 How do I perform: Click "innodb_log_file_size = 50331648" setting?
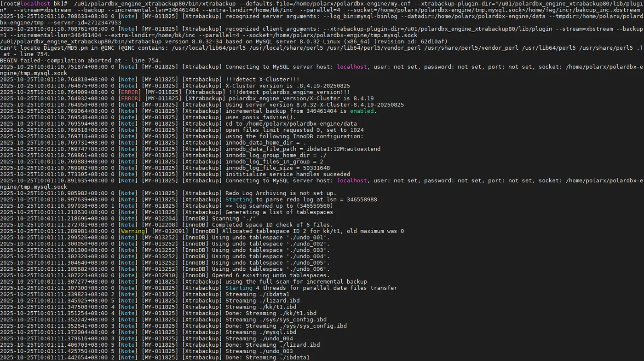tap(277, 168)
